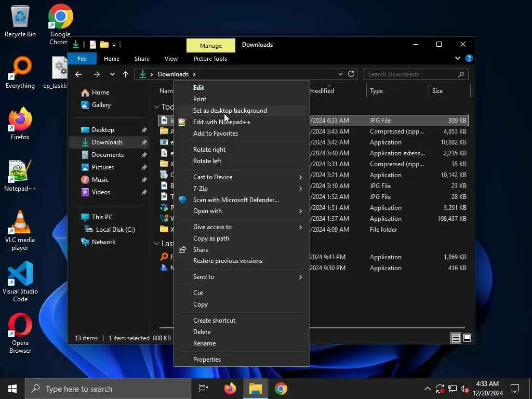Click the taskbar clock and date

click(x=487, y=389)
